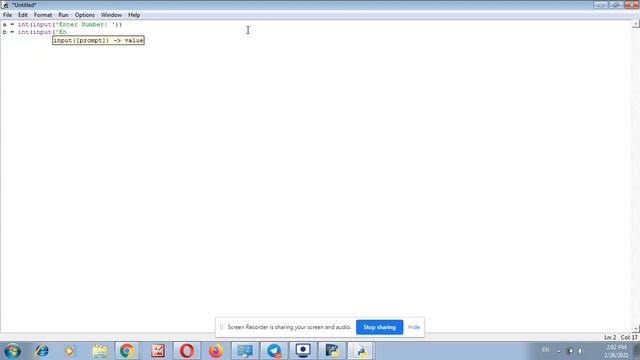Open the Edit menu
The width and height of the screenshot is (640, 360).
click(x=23, y=15)
